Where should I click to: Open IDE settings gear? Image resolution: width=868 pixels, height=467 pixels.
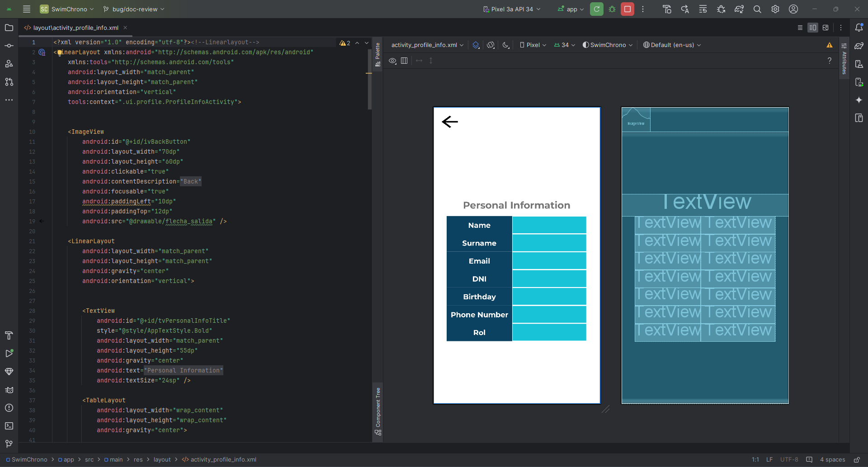775,9
